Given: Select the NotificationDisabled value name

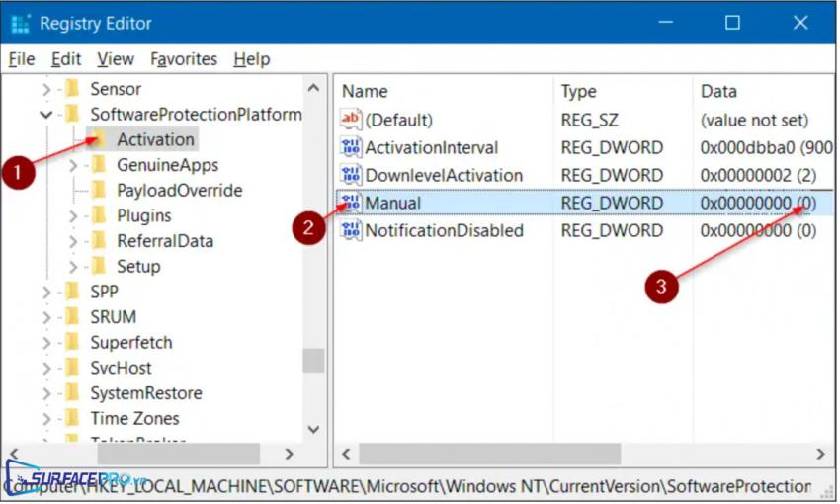Looking at the screenshot, I should [444, 230].
